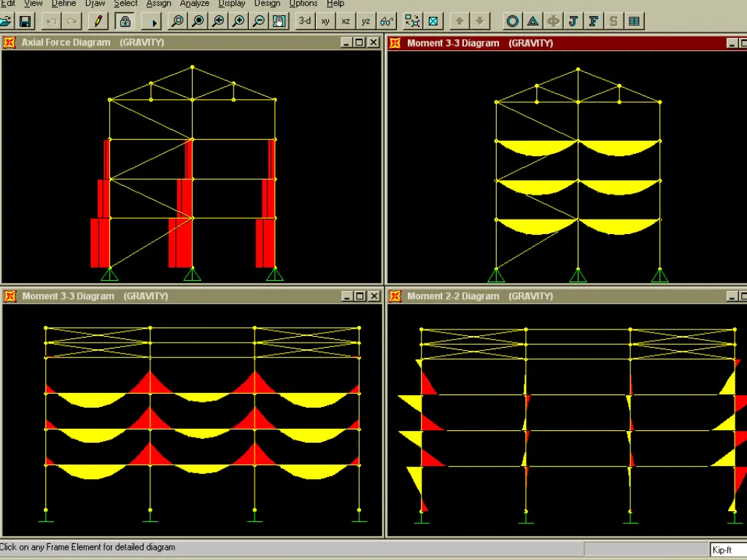Show undeformed shape circle icon

[513, 21]
